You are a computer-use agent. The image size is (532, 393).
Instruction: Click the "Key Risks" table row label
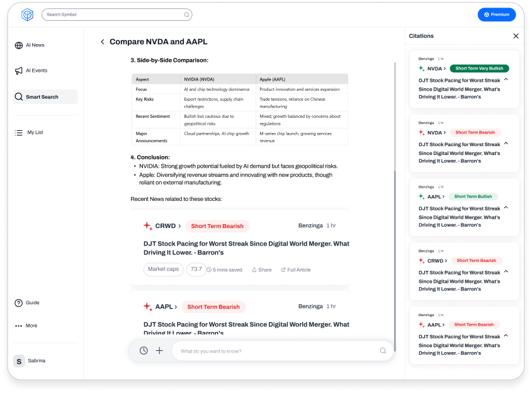tap(145, 100)
